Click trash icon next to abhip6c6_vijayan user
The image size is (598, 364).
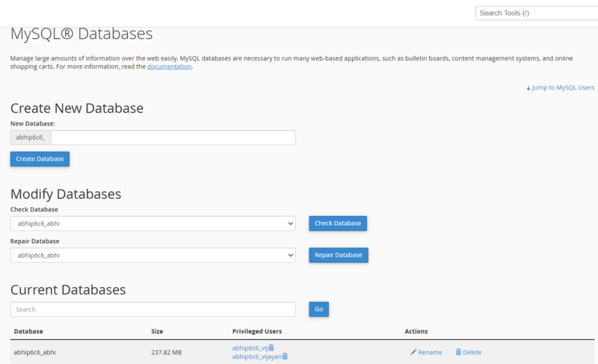tap(285, 357)
